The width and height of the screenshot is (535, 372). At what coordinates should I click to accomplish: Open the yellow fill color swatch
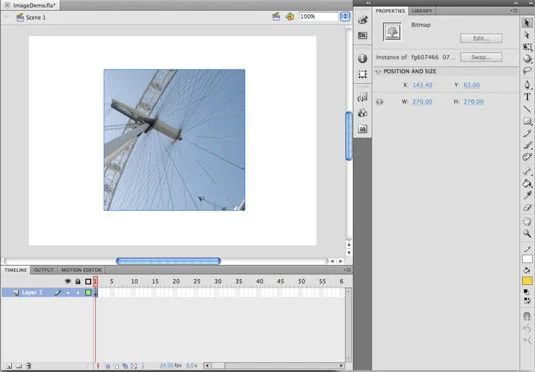(x=527, y=281)
